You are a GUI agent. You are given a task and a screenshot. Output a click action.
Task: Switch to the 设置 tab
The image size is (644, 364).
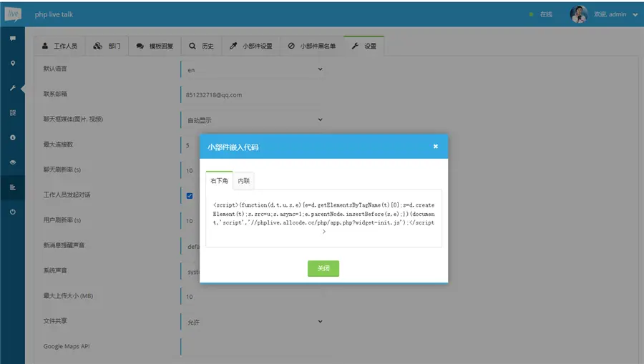pos(364,46)
